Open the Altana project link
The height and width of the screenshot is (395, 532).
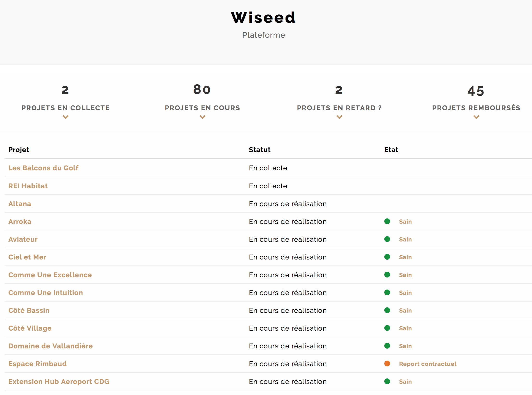click(x=20, y=204)
